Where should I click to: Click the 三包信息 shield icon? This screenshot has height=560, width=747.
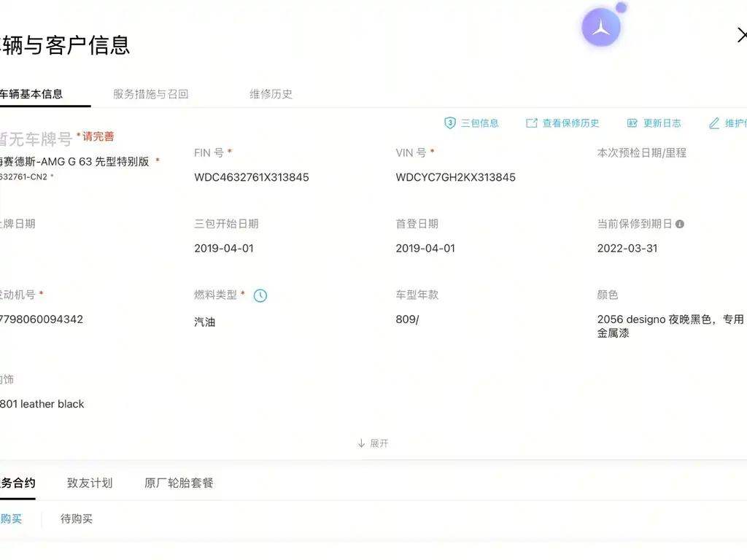coord(449,122)
